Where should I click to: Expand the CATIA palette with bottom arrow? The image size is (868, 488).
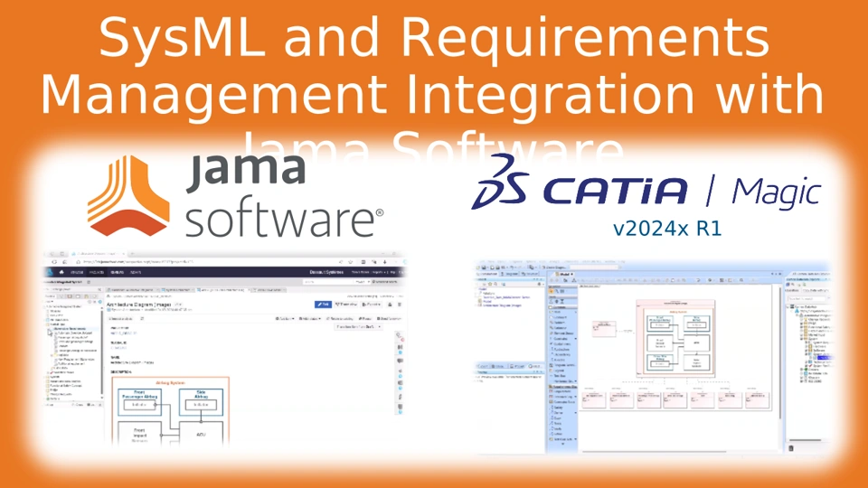coord(562,444)
